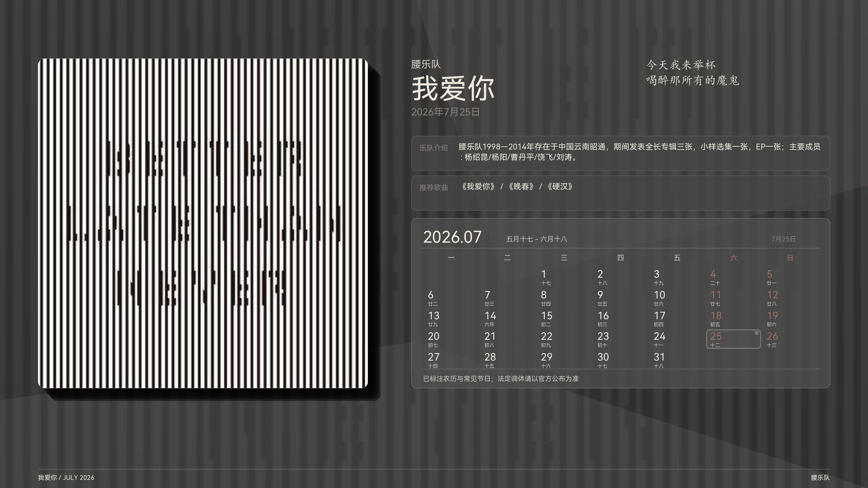Select calendar day 15 (初二)
This screenshot has height=488, width=868.
click(x=547, y=319)
